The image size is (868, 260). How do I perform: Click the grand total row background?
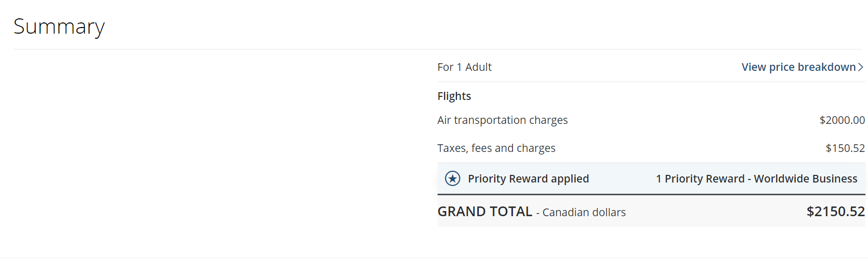tap(651, 211)
